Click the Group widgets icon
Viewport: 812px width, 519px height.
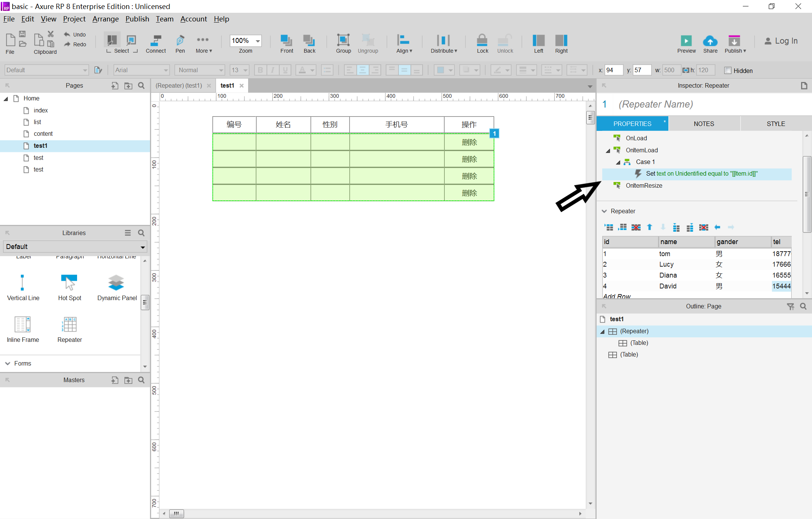point(343,41)
